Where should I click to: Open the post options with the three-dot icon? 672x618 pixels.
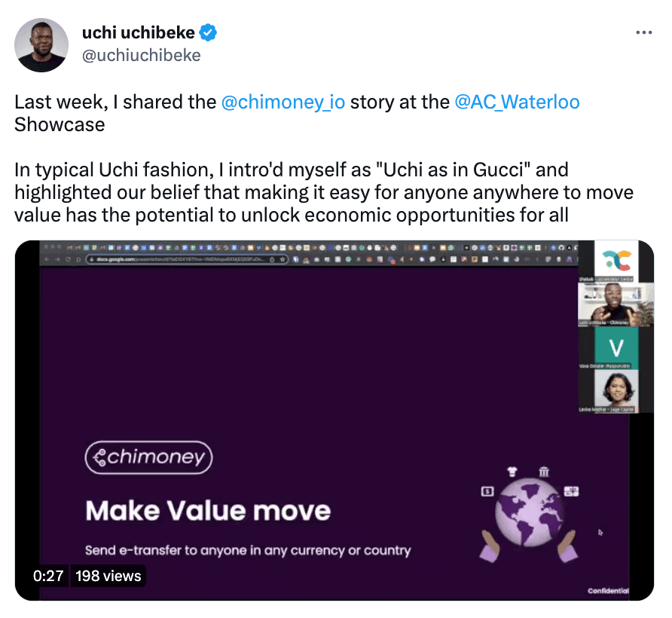pos(644,32)
